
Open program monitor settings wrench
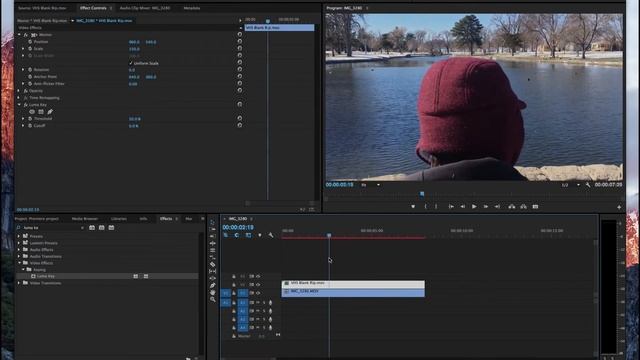click(588, 185)
